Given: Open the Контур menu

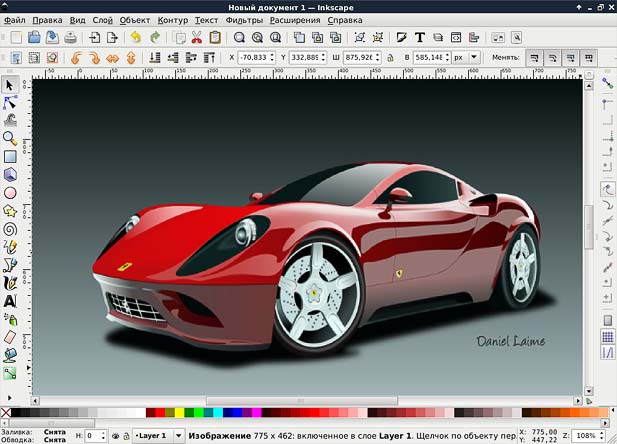Looking at the screenshot, I should coord(173,20).
